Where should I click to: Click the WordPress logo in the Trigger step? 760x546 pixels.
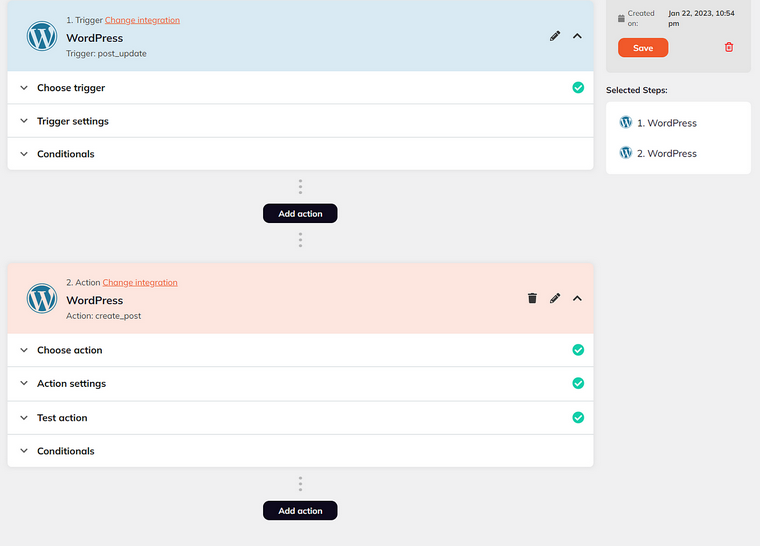[x=42, y=36]
